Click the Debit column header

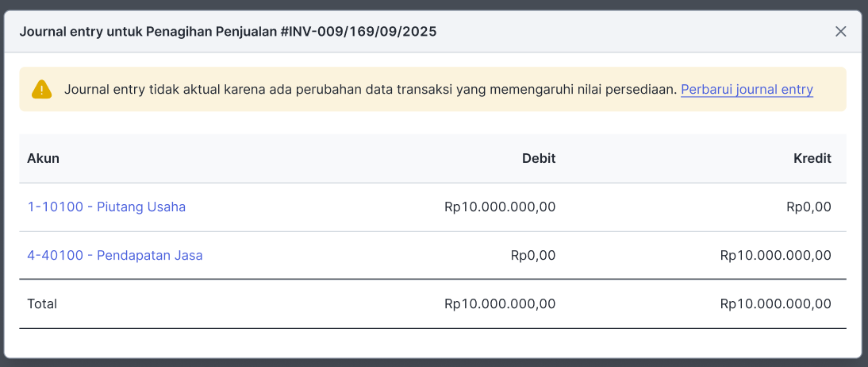(x=539, y=159)
